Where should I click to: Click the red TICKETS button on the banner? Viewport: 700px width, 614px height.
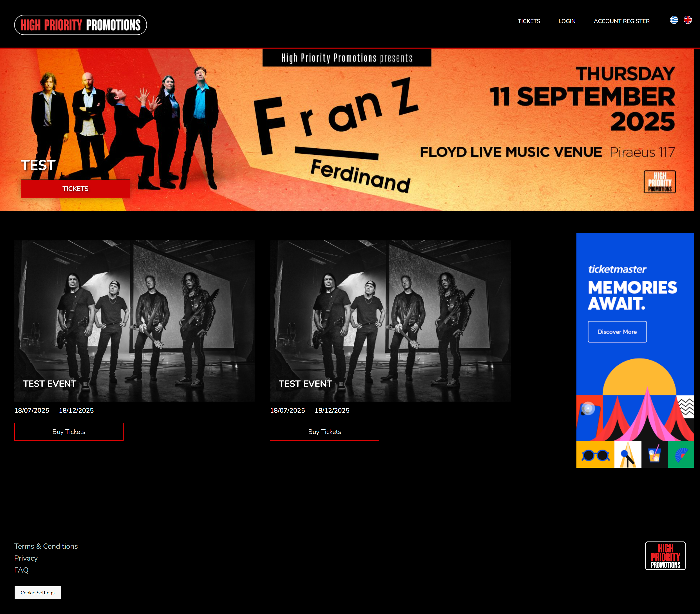coord(75,189)
